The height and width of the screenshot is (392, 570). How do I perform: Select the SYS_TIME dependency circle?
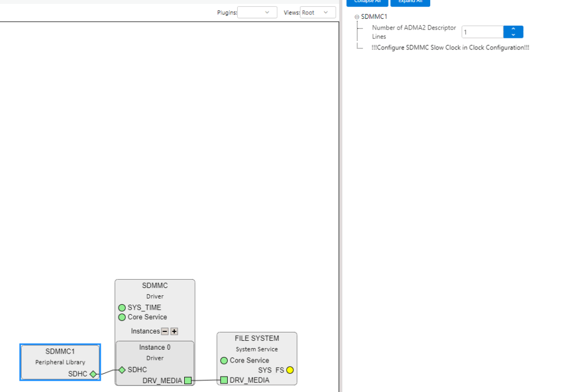[122, 307]
